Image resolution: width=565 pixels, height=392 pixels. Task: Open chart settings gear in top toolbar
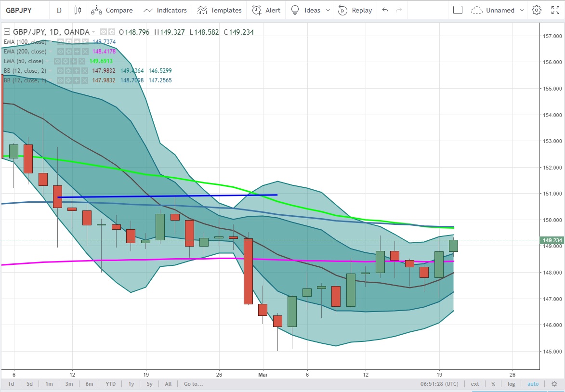[x=537, y=10]
